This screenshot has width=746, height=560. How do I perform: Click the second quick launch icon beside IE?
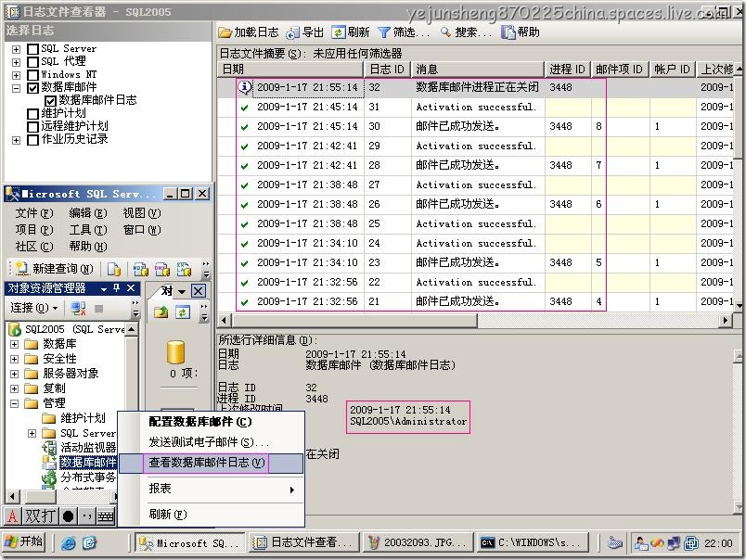point(89,543)
